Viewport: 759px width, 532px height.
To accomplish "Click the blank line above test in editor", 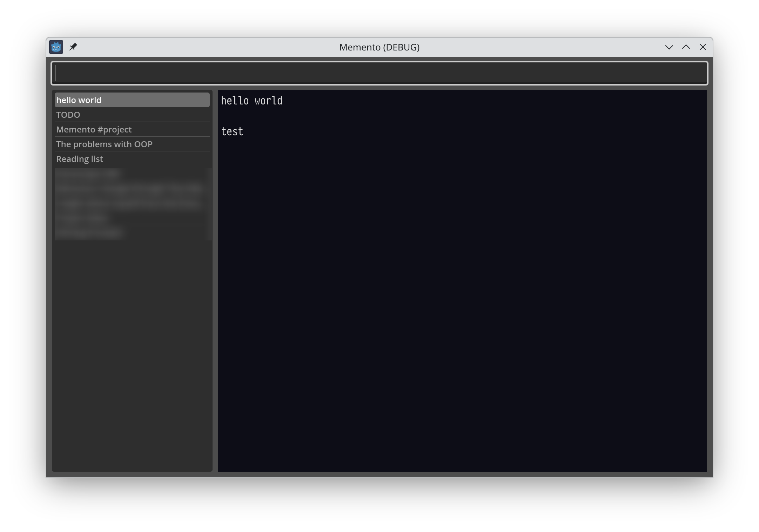I will point(316,116).
